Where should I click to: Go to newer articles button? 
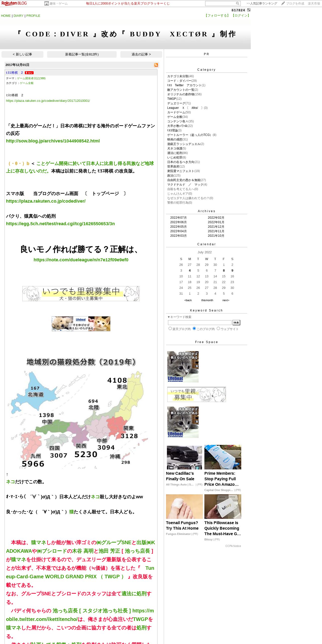tap(22, 54)
